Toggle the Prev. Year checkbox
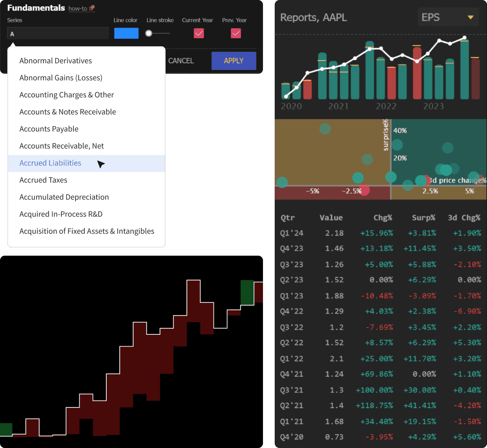487x448 pixels. (x=236, y=33)
